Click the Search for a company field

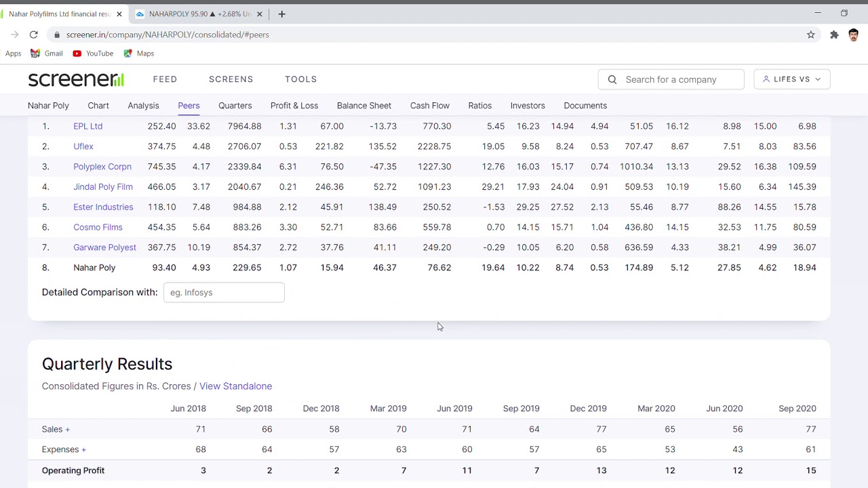[671, 79]
